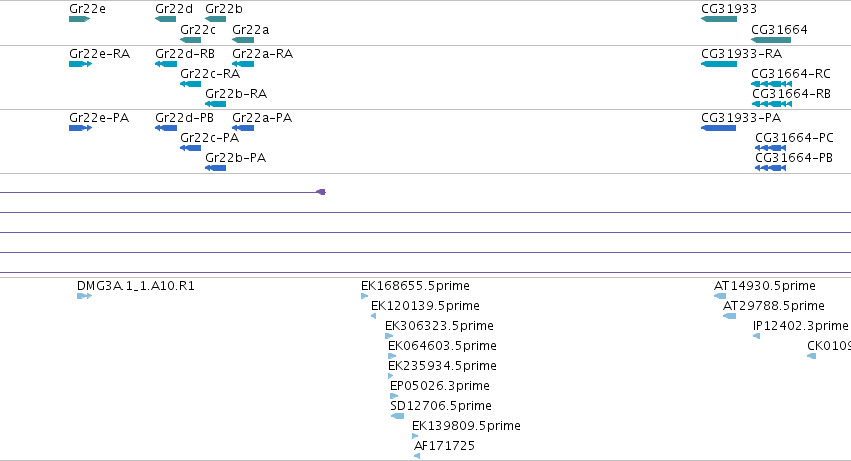Screen dimensions: 851x461
Task: Select transcript label Gr22c-RA
Action: [210, 74]
